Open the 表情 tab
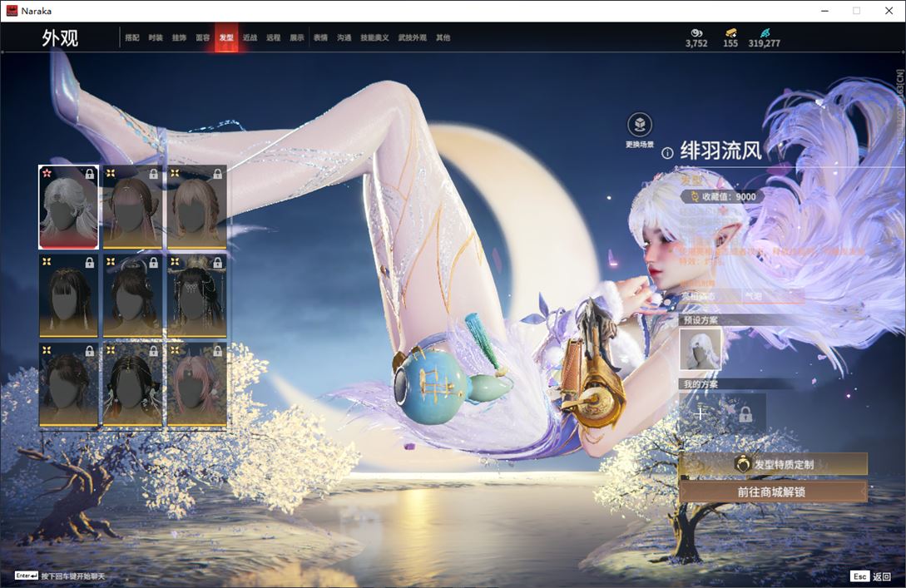 tap(320, 37)
